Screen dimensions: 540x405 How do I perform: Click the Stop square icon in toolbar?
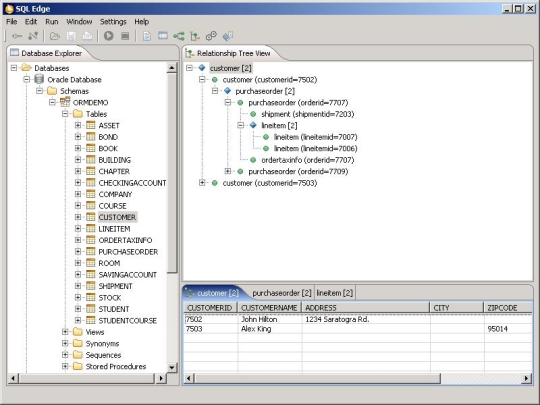point(125,36)
